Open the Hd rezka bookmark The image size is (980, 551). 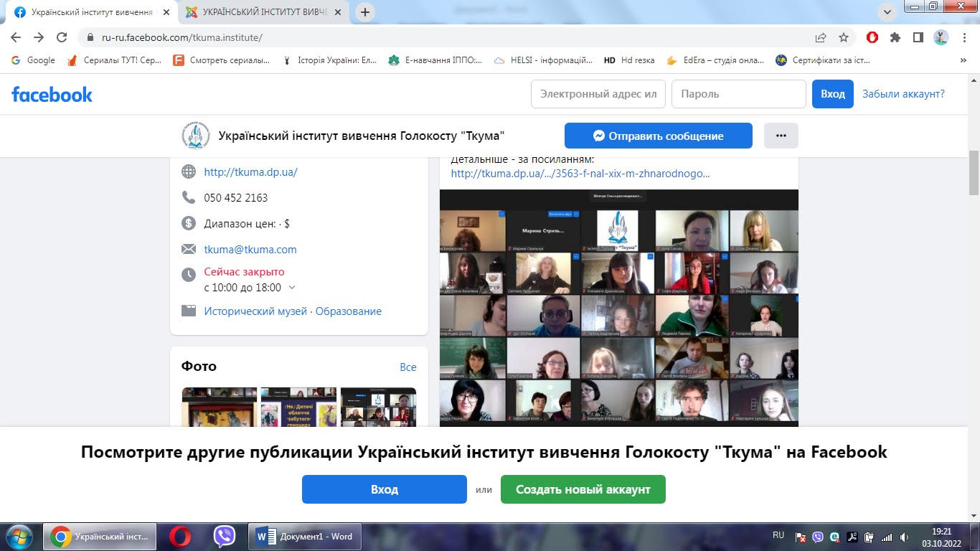629,60
